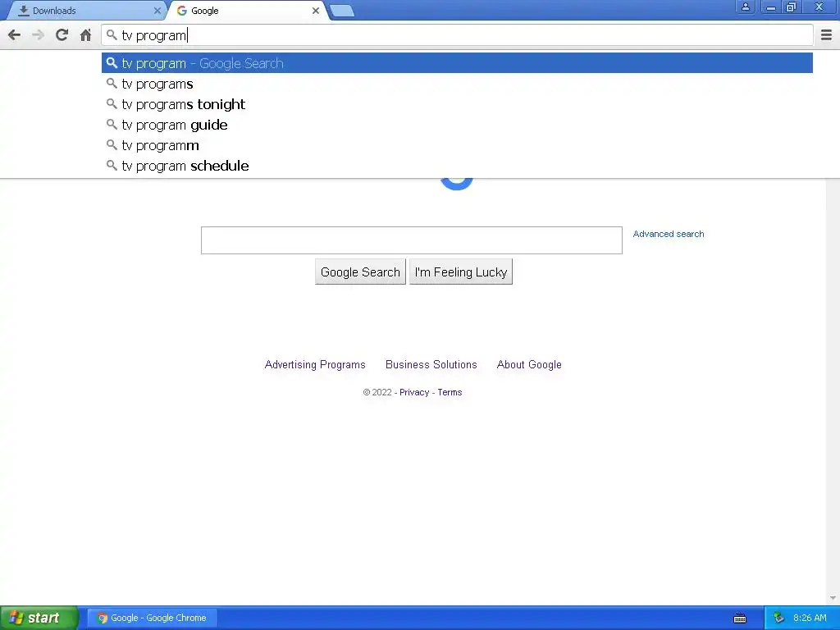The width and height of the screenshot is (840, 630).
Task: Click the 8:26 AM taskbar clock
Action: pos(810,618)
